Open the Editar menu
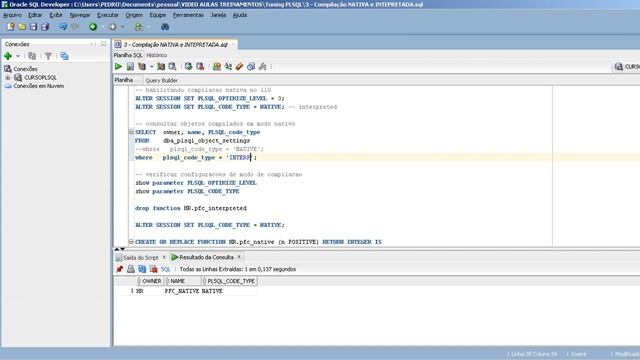Viewport: 640px width, 360px height. (35, 15)
